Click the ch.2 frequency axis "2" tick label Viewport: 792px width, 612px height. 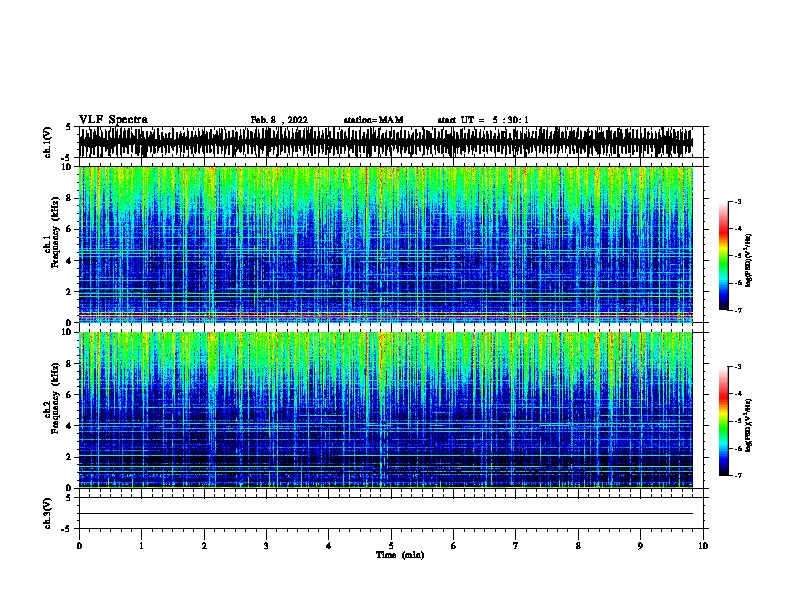click(x=69, y=457)
